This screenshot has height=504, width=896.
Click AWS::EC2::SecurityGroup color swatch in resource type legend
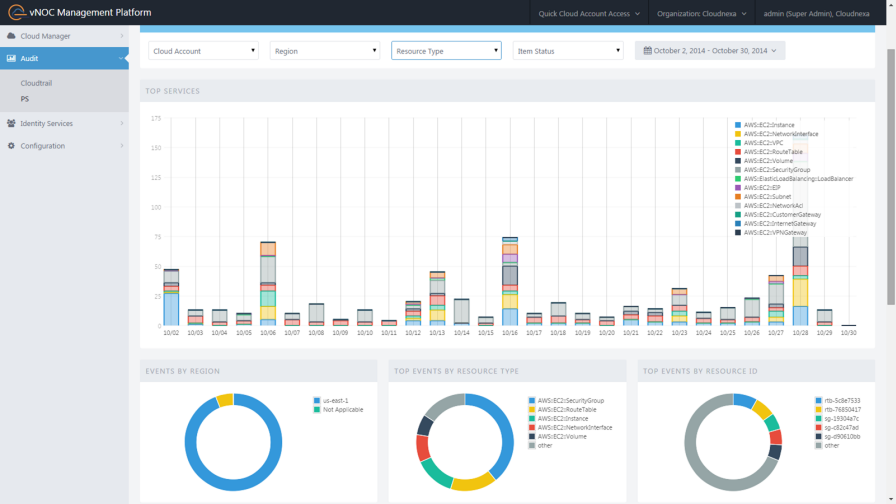[532, 400]
